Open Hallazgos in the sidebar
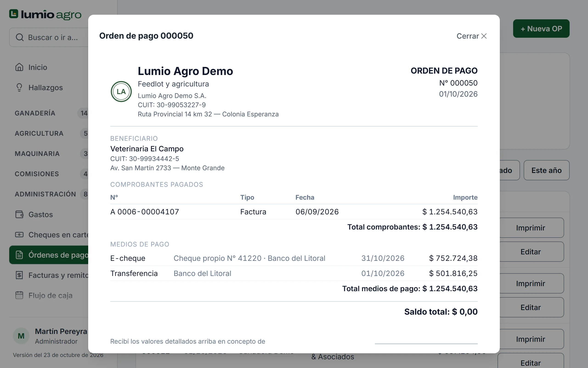The image size is (588, 368). coord(49,87)
